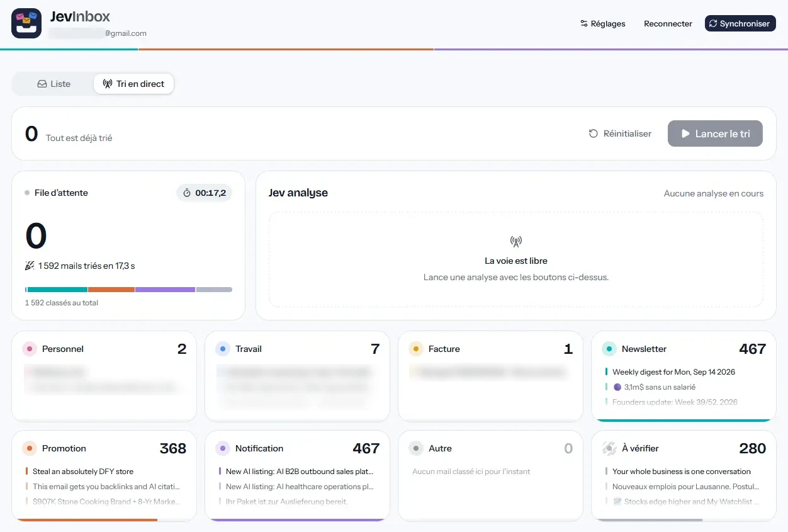Open the Newsletter category card title
The image size is (788, 532).
(644, 349)
